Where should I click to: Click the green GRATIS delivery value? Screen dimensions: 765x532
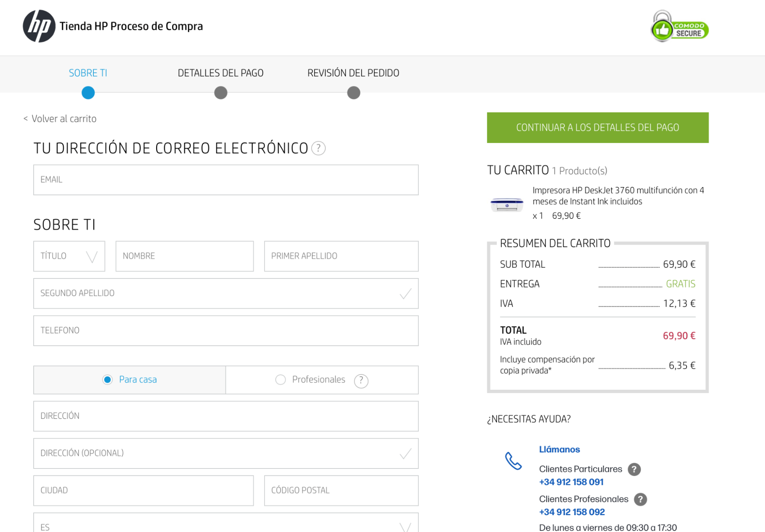680,284
